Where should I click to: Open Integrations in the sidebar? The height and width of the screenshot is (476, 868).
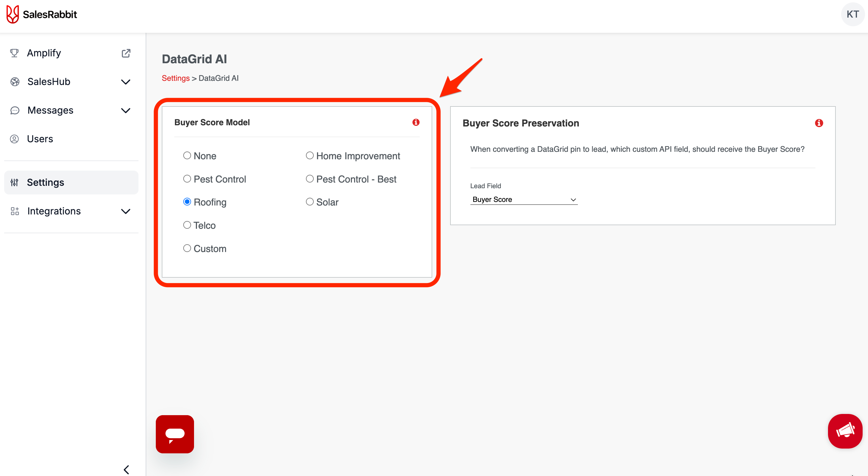coord(71,211)
